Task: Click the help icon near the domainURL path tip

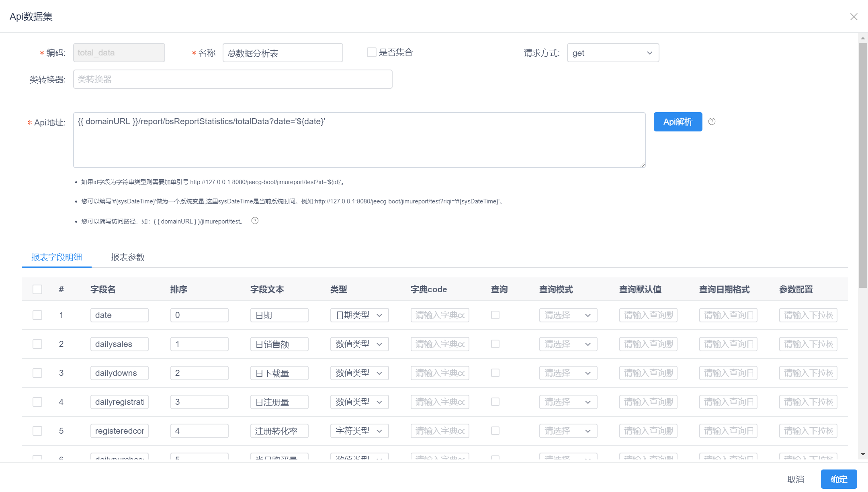Action: [x=255, y=221]
